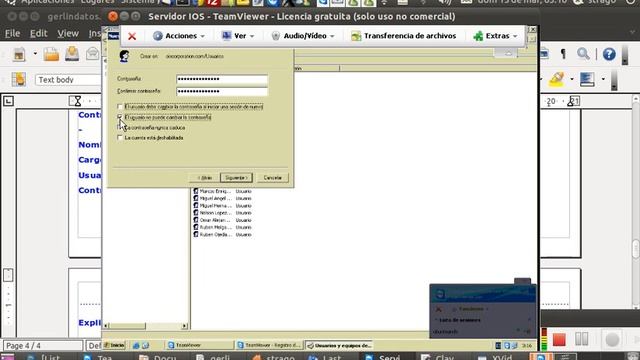Viewport: 640px width, 360px height.
Task: Open the View menu in the writer window
Action: coord(68,33)
